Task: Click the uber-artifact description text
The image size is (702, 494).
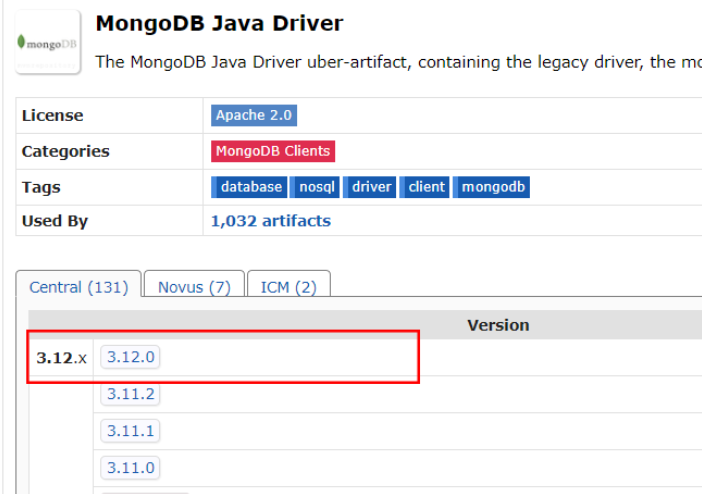Action: pyautogui.click(x=398, y=62)
